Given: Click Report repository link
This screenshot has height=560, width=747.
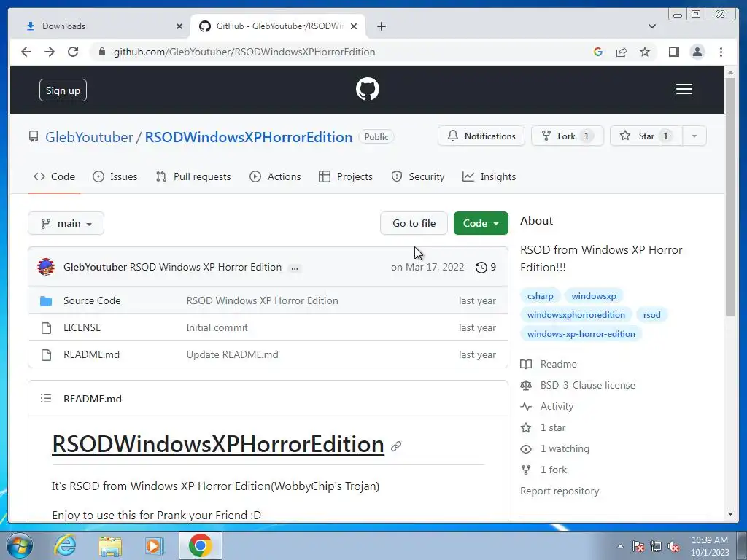Looking at the screenshot, I should click(560, 491).
